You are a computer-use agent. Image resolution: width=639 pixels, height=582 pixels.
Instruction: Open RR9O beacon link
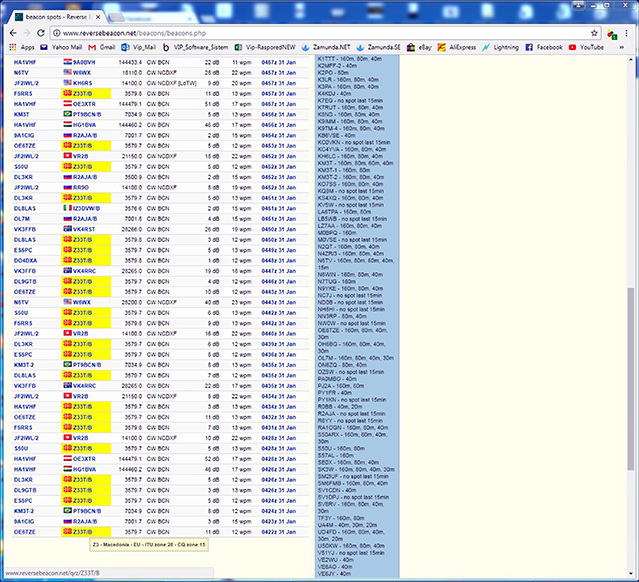click(81, 187)
